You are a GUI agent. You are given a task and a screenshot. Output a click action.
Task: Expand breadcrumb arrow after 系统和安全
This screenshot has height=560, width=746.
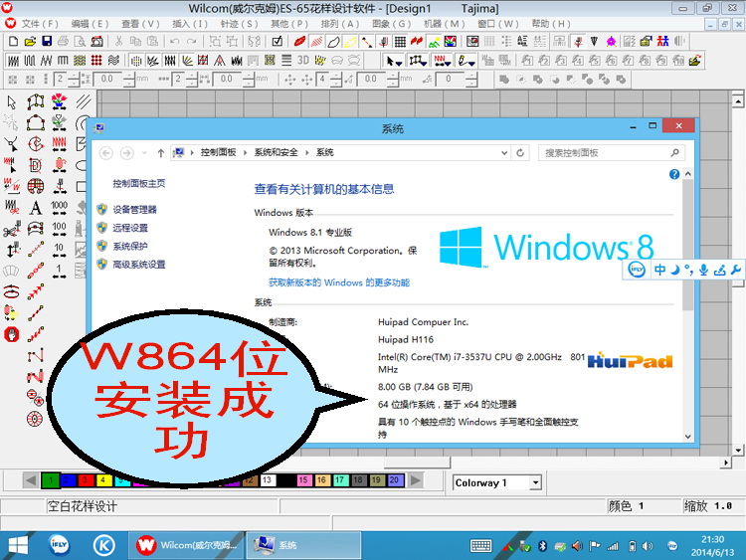pyautogui.click(x=307, y=153)
